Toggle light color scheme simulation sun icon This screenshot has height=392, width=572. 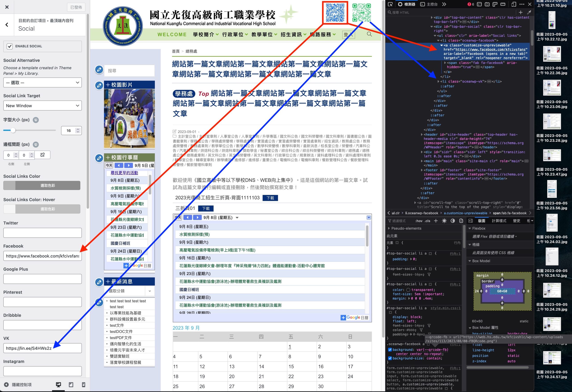point(444,221)
